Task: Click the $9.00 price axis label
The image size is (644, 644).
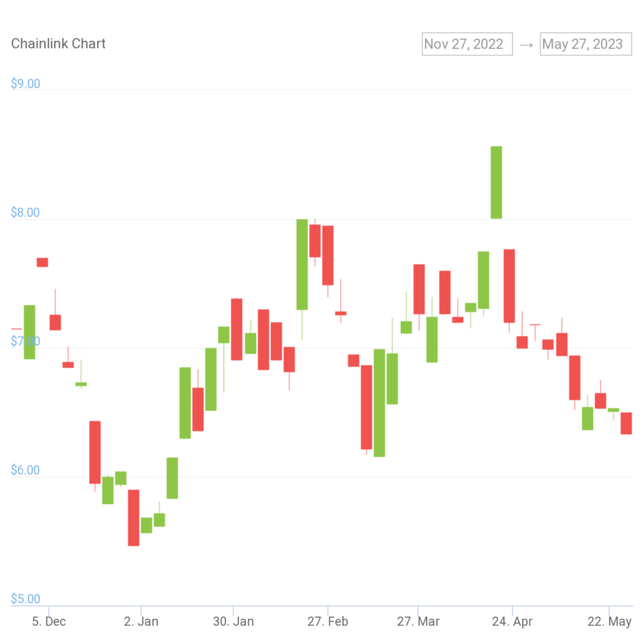Action: click(x=26, y=84)
